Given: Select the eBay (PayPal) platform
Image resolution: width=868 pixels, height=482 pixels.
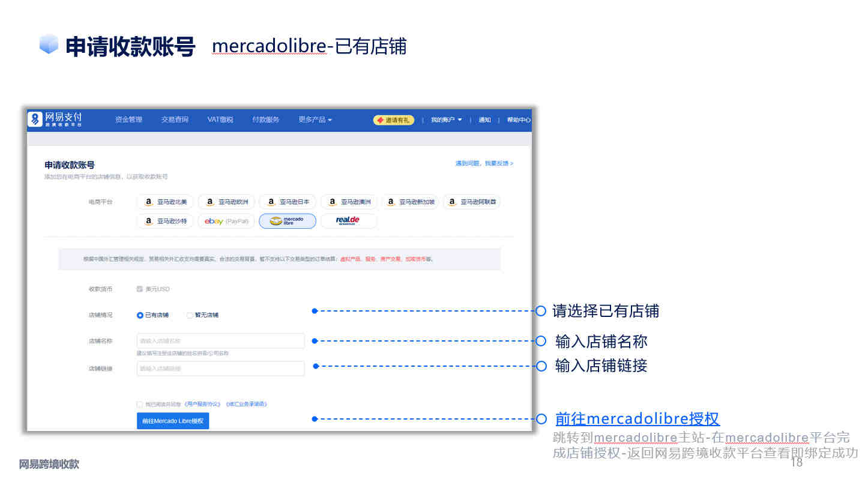Looking at the screenshot, I should click(x=227, y=221).
